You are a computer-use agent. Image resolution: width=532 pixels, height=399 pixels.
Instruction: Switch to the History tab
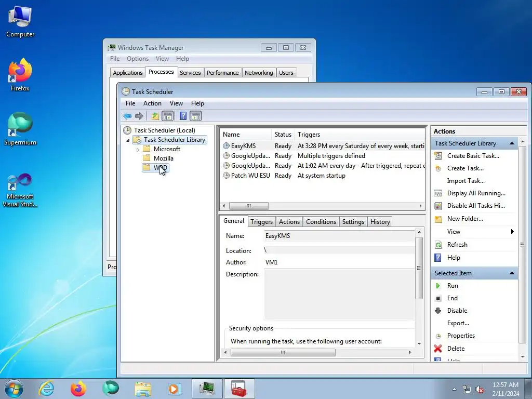tap(380, 222)
